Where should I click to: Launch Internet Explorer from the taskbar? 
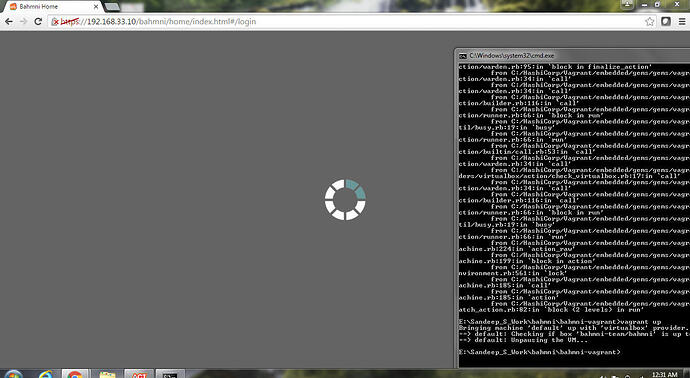[46, 375]
